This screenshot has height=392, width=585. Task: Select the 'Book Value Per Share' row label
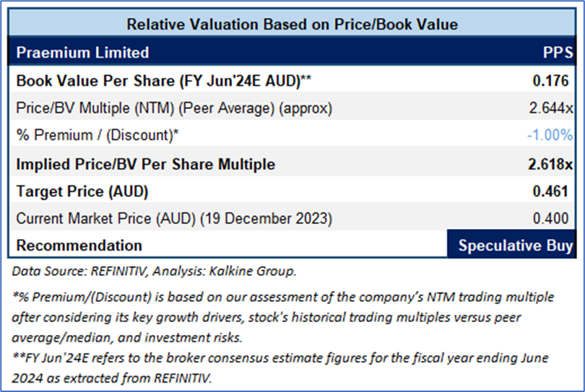pyautogui.click(x=164, y=81)
